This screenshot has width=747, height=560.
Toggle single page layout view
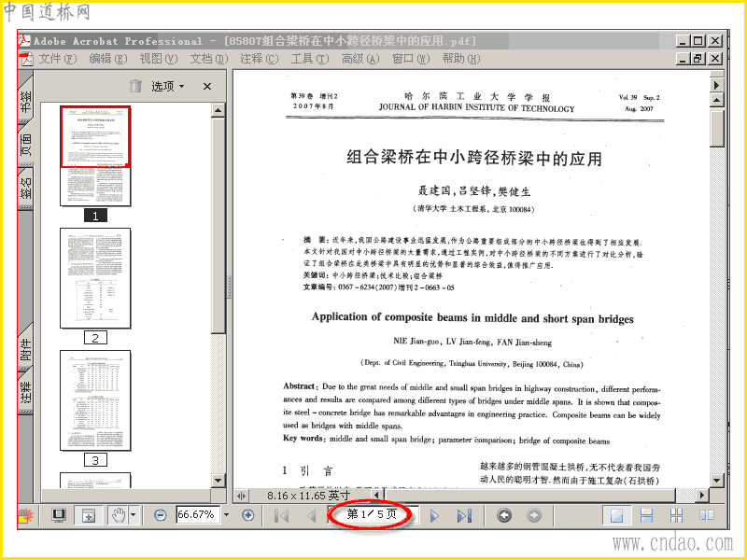coord(616,515)
